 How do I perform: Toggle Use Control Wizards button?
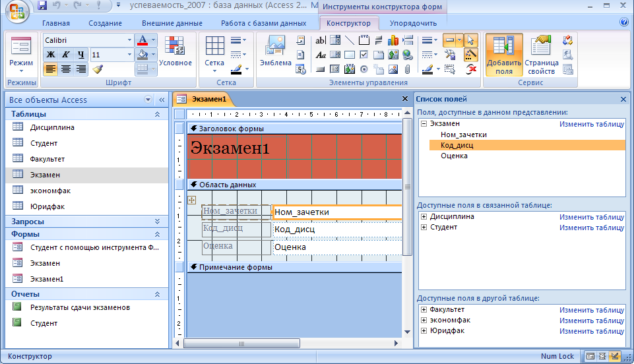coord(471,55)
